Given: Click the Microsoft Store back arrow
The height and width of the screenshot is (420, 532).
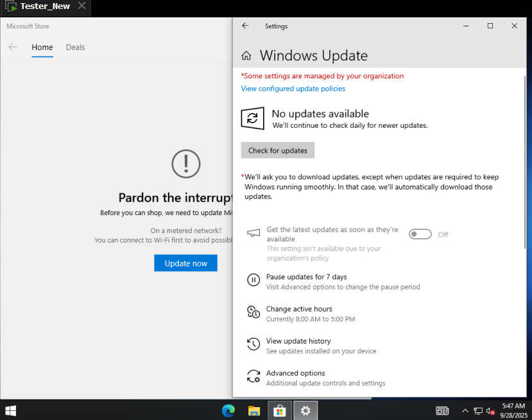Looking at the screenshot, I should pos(13,47).
